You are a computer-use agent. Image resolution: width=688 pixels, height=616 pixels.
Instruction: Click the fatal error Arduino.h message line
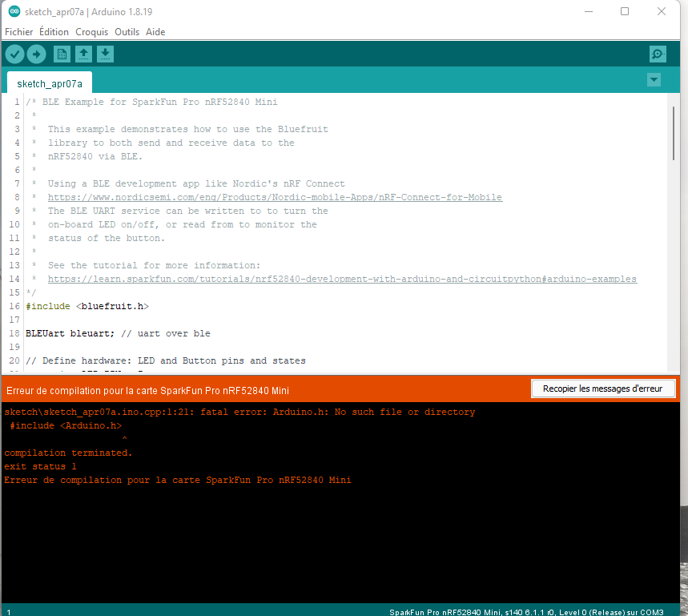click(x=239, y=412)
